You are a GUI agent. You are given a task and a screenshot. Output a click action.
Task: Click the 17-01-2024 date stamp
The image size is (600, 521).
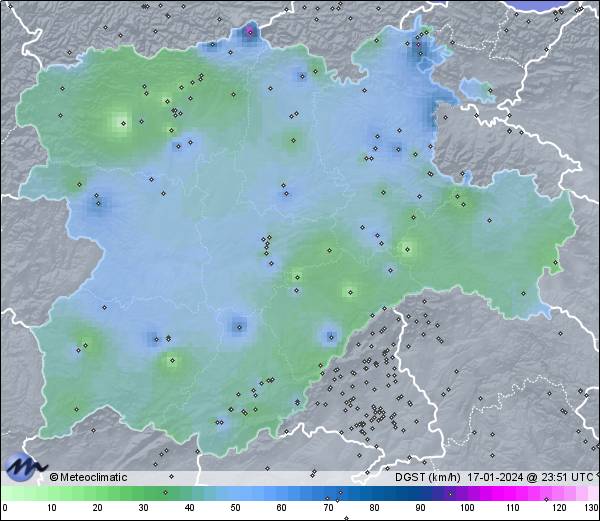click(495, 477)
